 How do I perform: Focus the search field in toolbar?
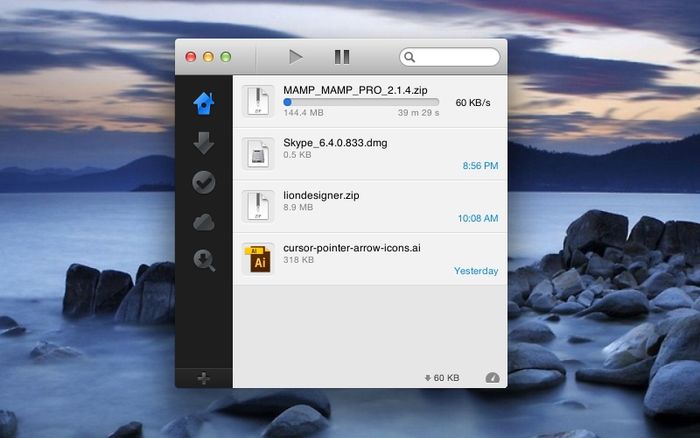[450, 57]
